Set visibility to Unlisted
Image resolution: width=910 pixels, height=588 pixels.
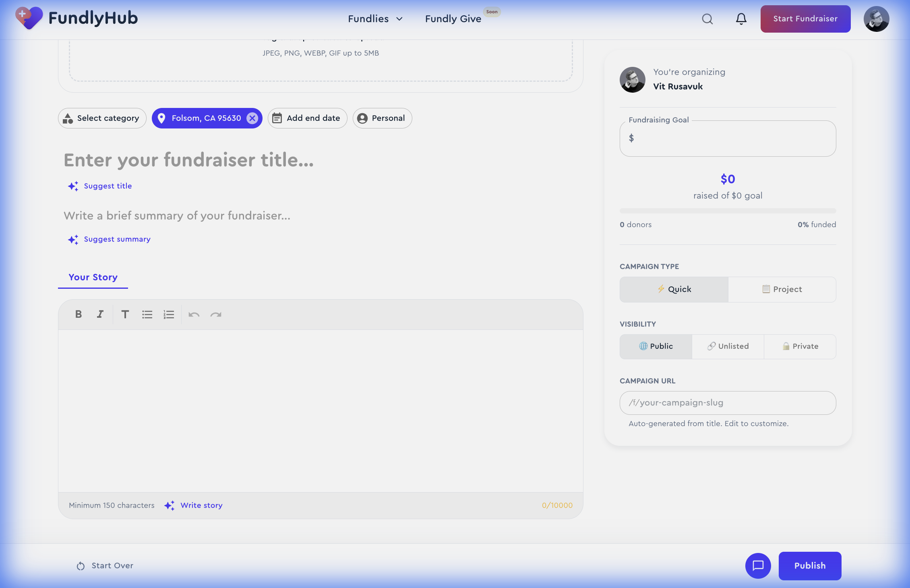(728, 346)
